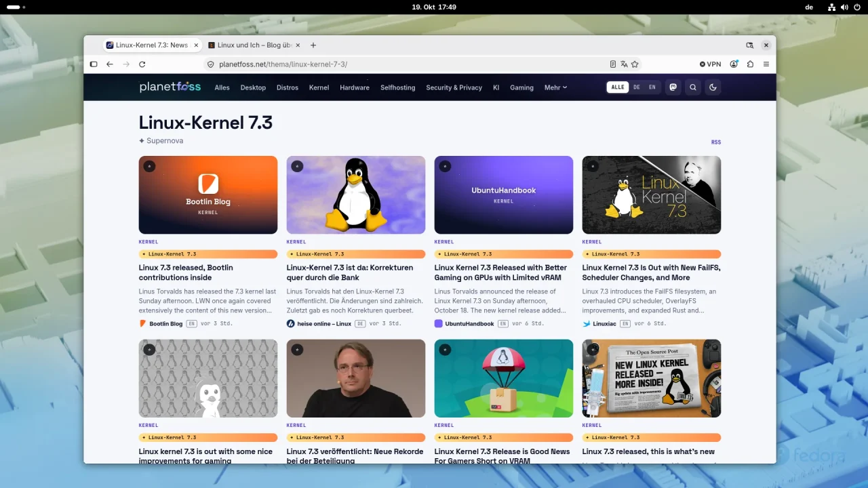Open the site search magnifier

(693, 87)
